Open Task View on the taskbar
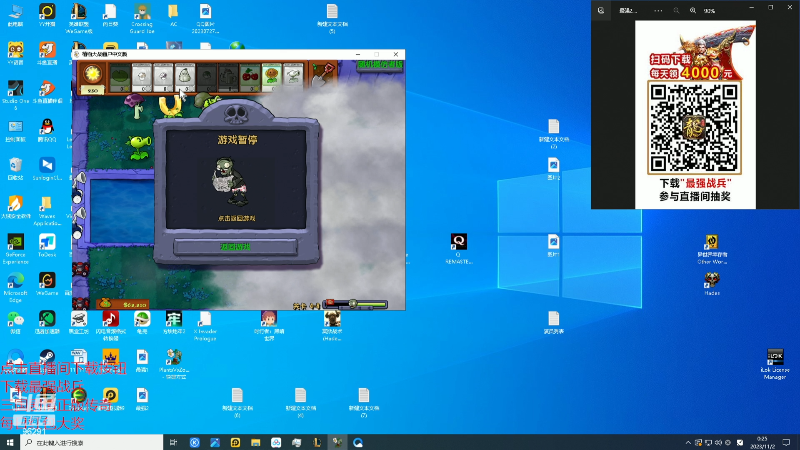The height and width of the screenshot is (450, 800). click(x=173, y=442)
